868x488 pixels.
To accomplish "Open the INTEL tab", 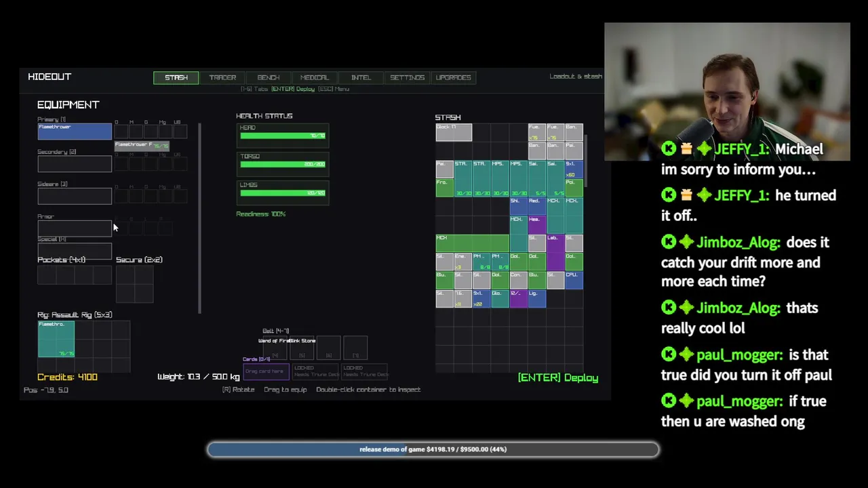I will [x=361, y=77].
